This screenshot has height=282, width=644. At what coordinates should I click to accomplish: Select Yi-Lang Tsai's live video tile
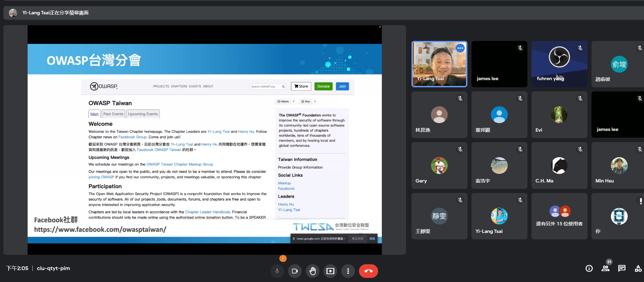click(439, 64)
